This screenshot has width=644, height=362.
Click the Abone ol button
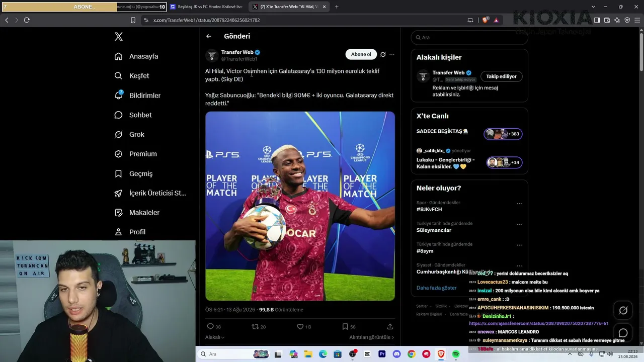point(361,54)
